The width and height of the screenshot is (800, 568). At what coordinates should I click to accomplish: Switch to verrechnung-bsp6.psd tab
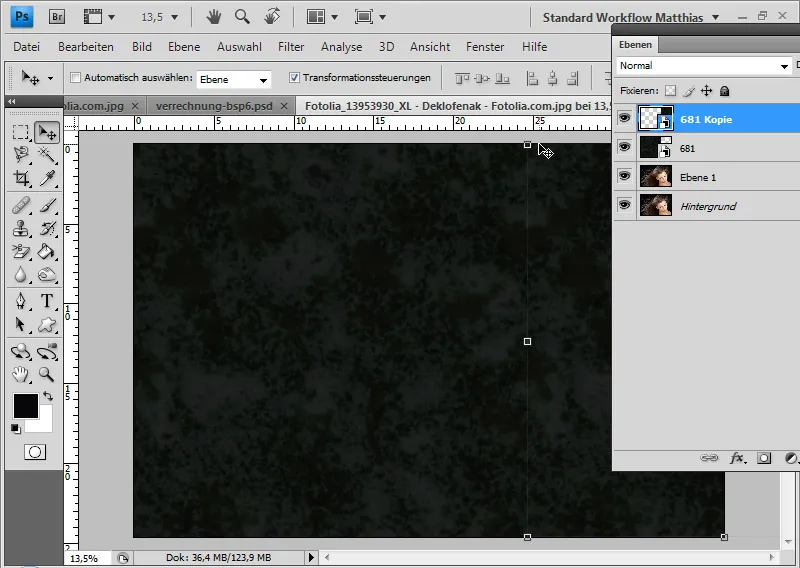click(x=214, y=106)
